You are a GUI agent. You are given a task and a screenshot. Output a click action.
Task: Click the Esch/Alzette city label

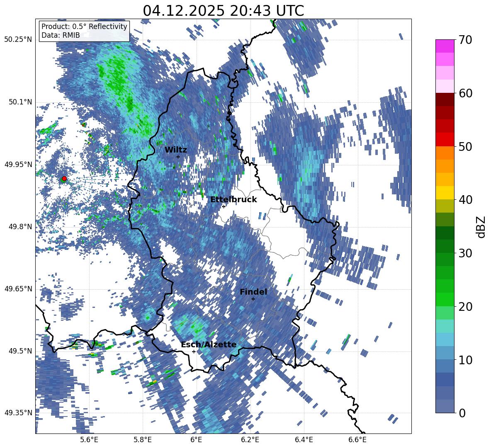[209, 345]
